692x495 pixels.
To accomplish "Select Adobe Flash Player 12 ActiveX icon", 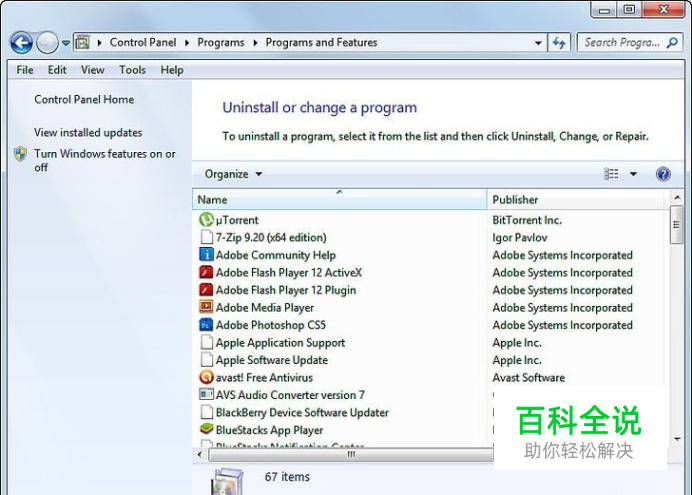I will click(x=206, y=272).
